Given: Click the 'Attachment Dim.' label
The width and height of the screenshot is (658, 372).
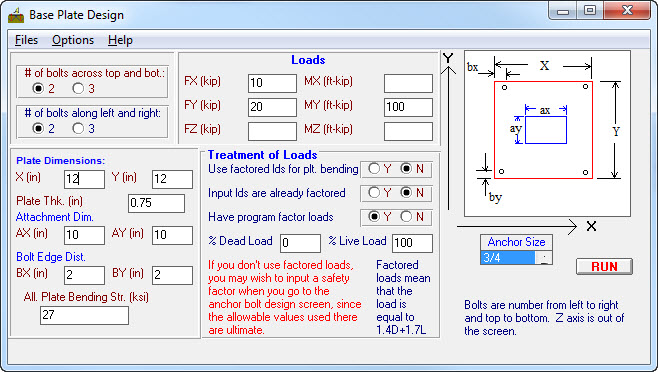Looking at the screenshot, I should tap(55, 217).
